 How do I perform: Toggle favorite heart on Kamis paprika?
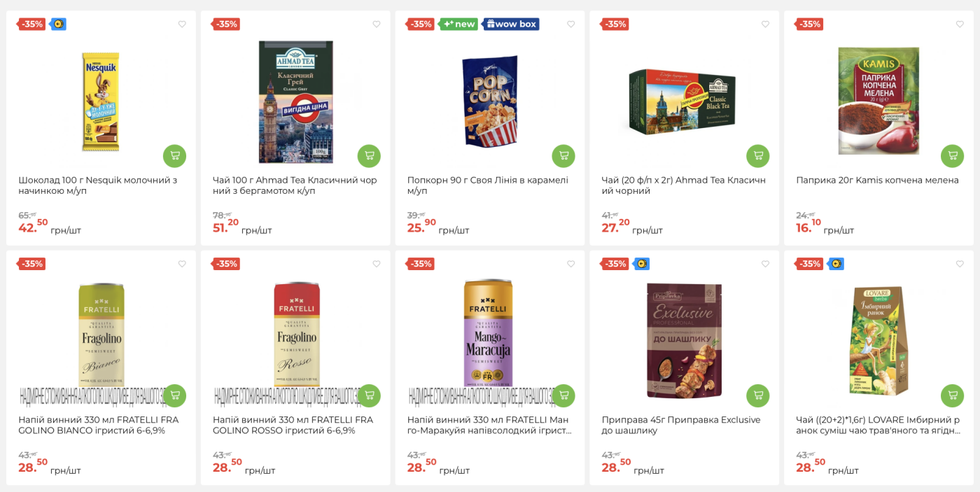point(960,24)
